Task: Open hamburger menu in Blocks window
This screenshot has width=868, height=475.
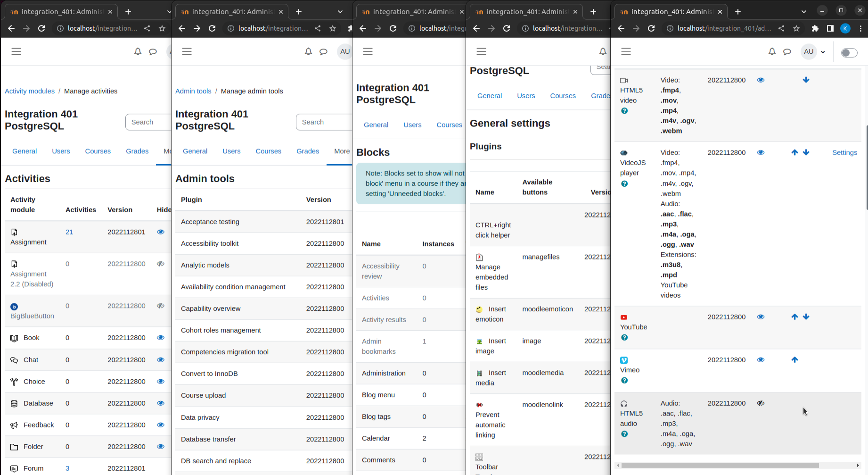Action: point(368,51)
